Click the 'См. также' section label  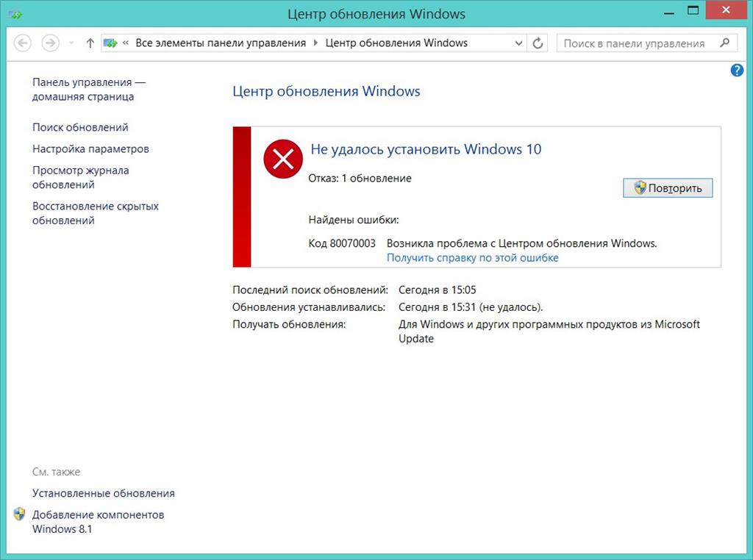tap(56, 472)
